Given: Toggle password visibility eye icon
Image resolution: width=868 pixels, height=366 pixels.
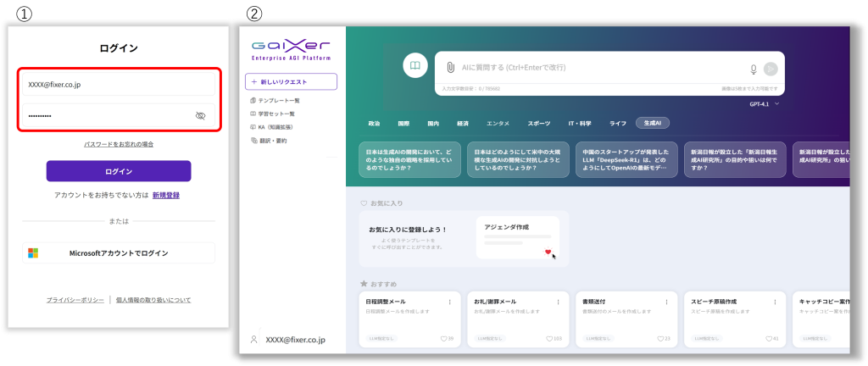Looking at the screenshot, I should (x=201, y=115).
